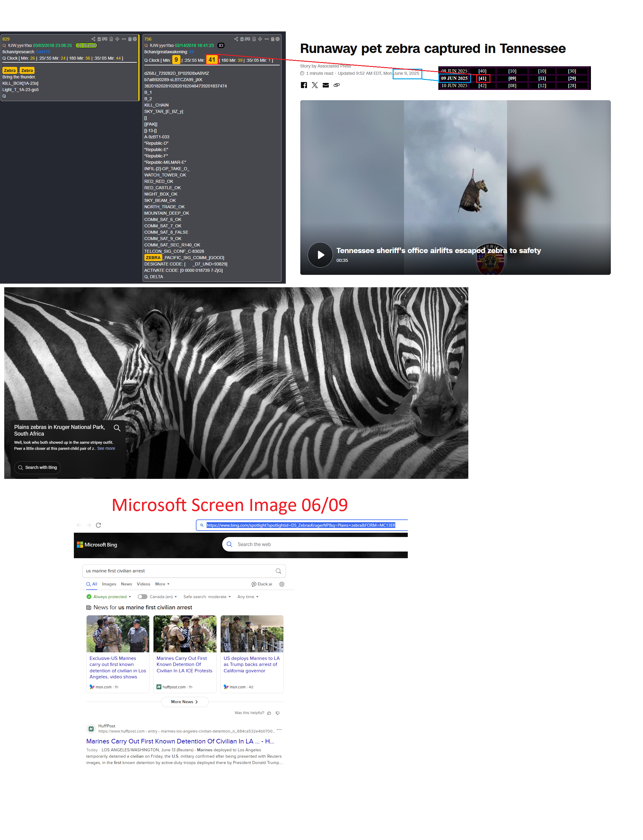Open the search settings gear

(x=282, y=584)
